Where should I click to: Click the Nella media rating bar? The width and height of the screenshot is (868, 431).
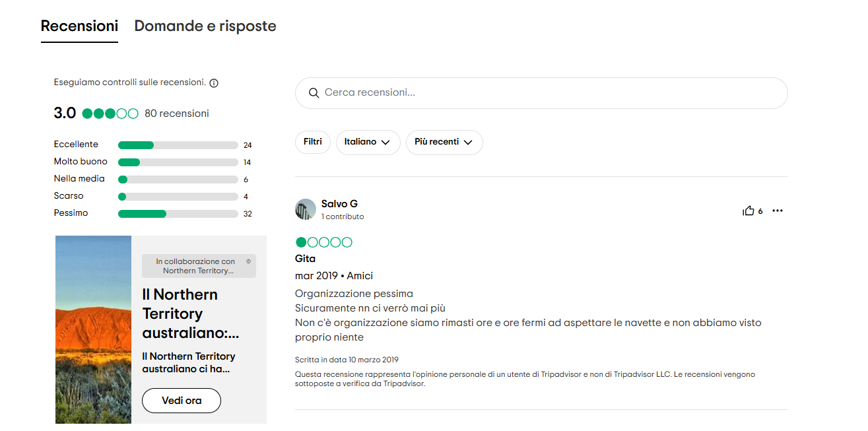tap(178, 180)
